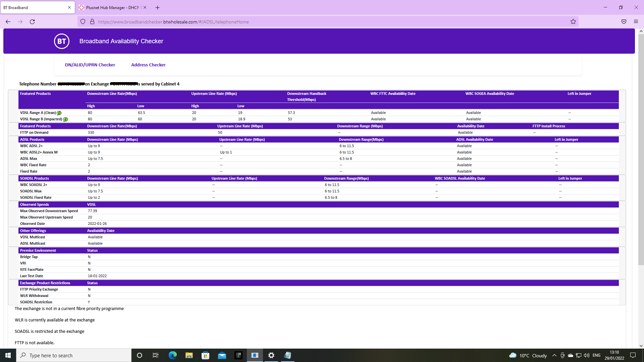Click the padlock icon in the address bar
Screen dimensions: 644x362
tap(92, 21)
